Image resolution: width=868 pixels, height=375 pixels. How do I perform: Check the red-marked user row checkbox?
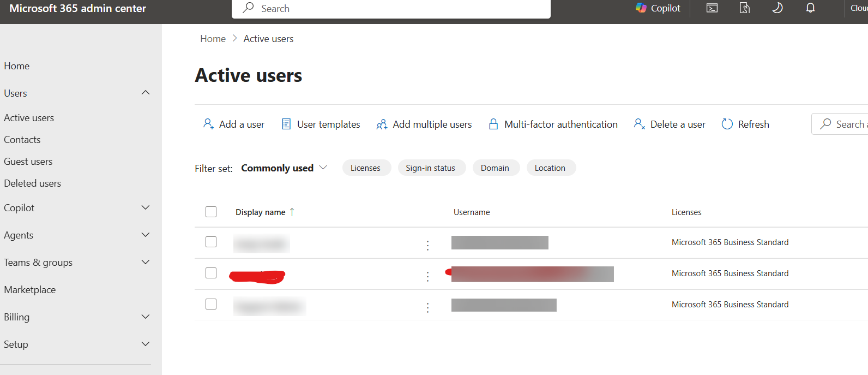coord(211,273)
